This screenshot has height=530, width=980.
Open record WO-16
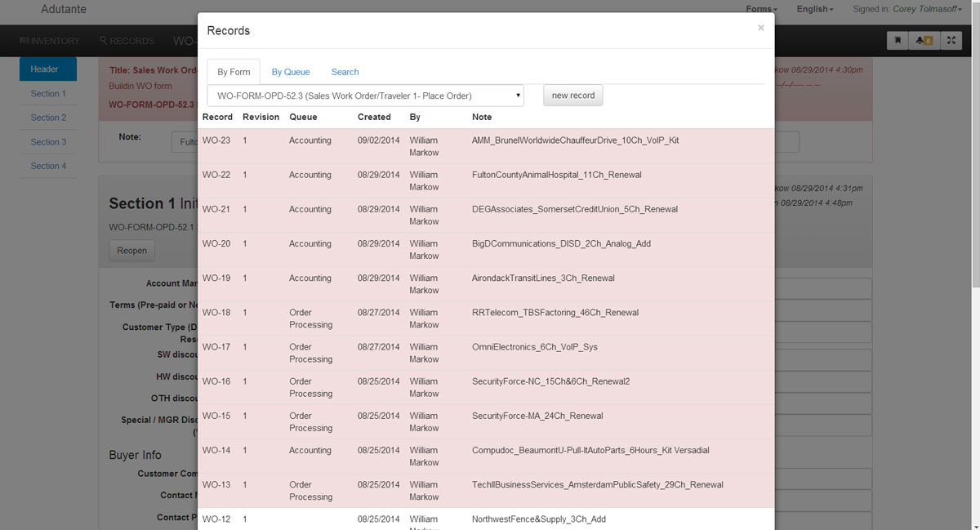point(216,381)
